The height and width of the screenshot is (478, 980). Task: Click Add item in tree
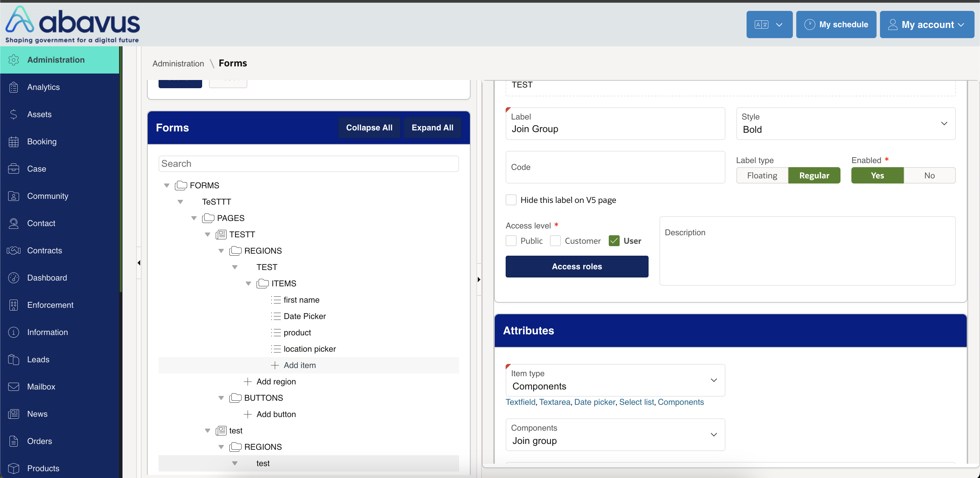pos(299,365)
